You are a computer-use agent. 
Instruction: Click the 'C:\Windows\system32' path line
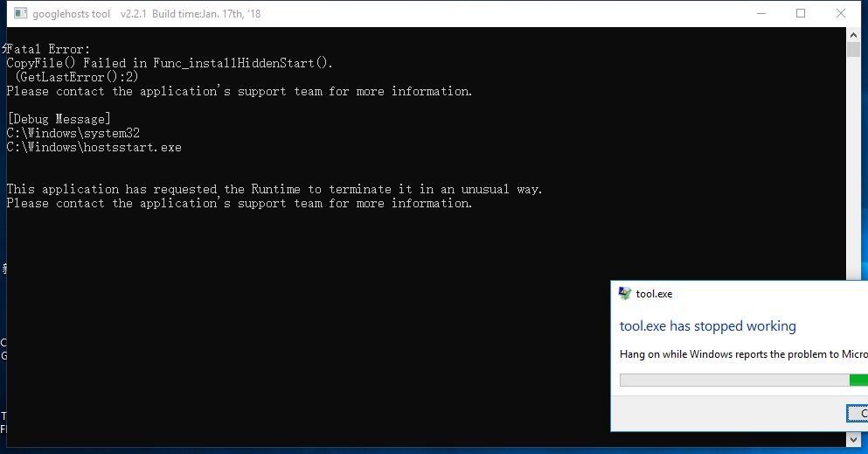click(x=73, y=134)
